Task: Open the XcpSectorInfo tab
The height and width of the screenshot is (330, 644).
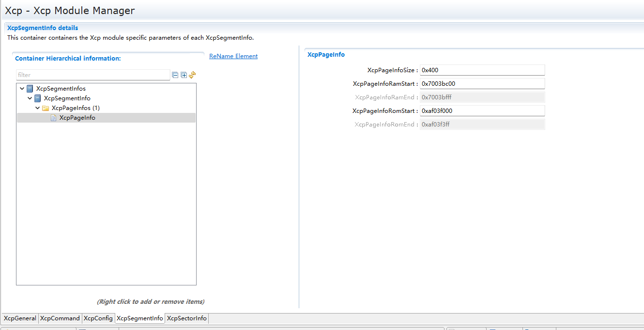Action: 186,318
